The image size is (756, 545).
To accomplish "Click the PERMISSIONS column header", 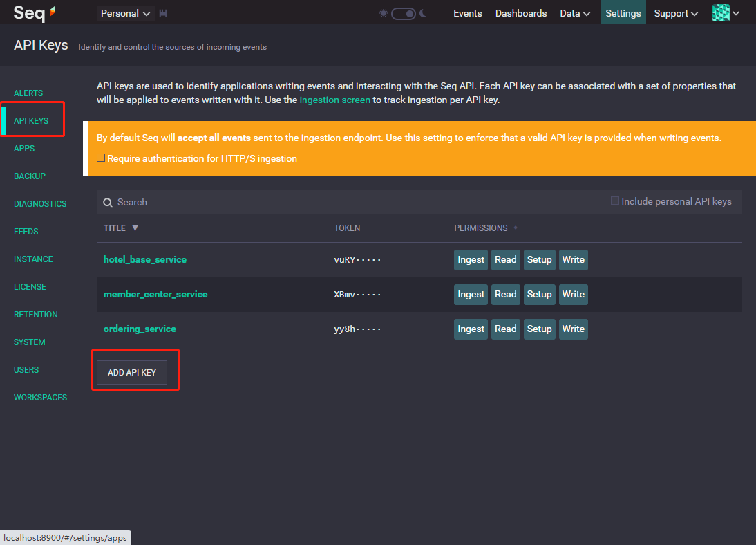I will click(481, 228).
